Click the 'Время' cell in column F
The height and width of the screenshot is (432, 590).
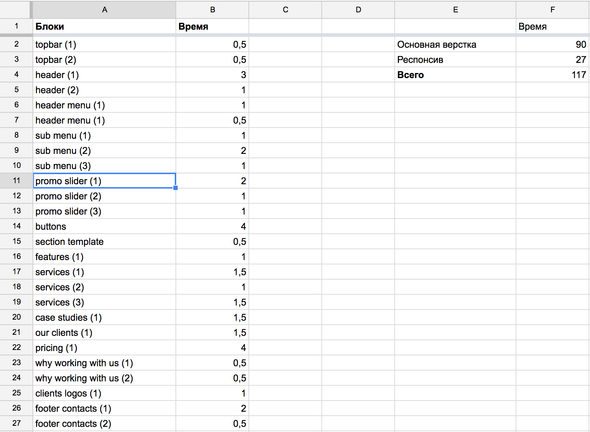click(553, 26)
